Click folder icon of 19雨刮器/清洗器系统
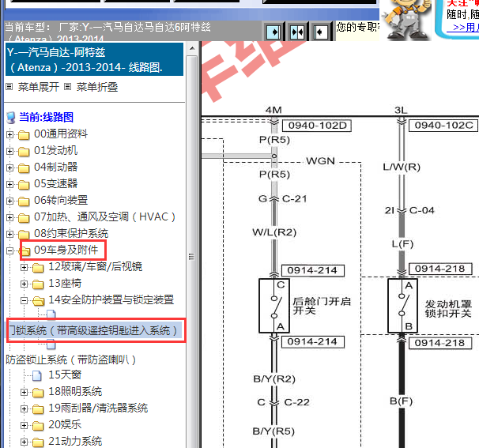Image resolution: width=479 pixels, height=448 pixels. tap(38, 408)
